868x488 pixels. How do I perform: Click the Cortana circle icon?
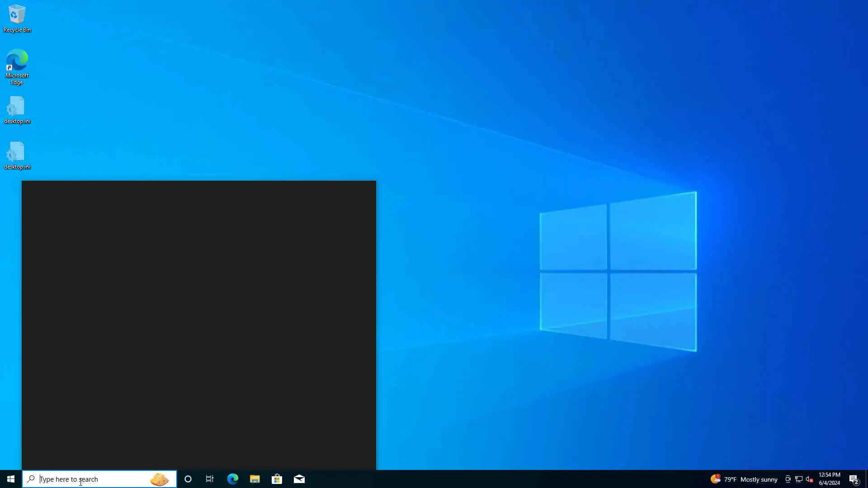(188, 479)
